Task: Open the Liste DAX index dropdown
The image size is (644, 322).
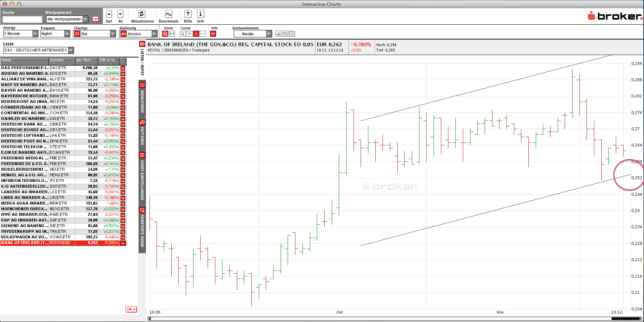Action: (x=38, y=50)
